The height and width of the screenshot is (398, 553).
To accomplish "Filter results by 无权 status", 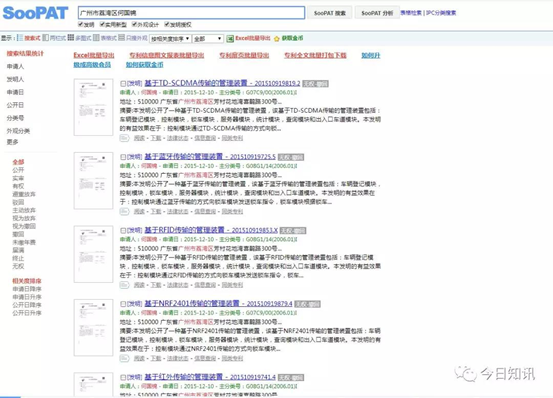I will click(18, 266).
